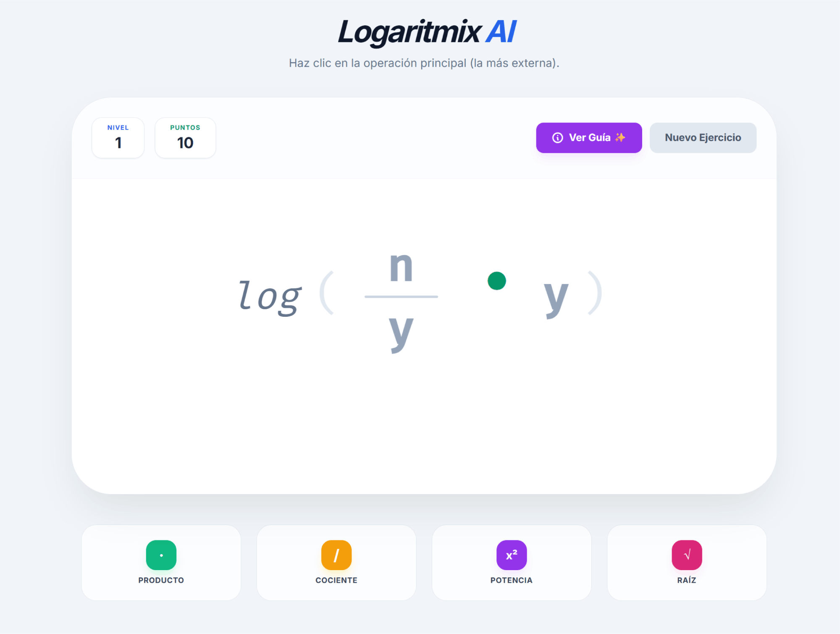
Task: Click the purple Potencia x² icon
Action: click(x=511, y=555)
